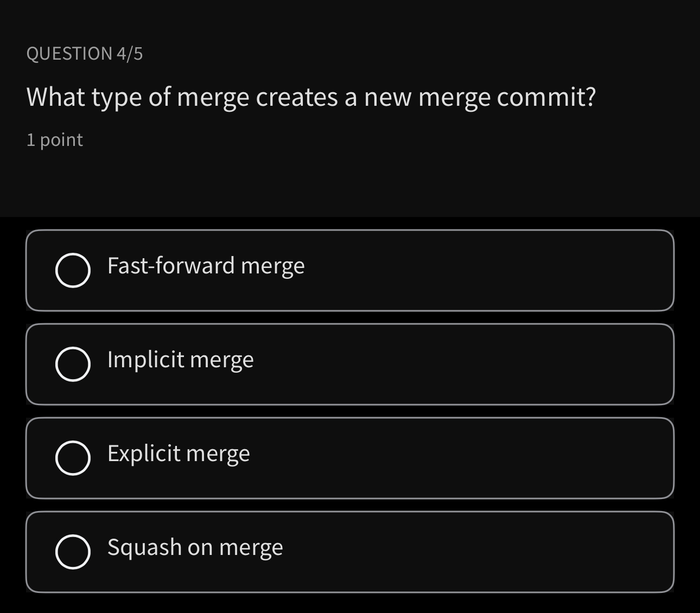Image resolution: width=700 pixels, height=613 pixels.
Task: Click the radio circle next to Explicit merge
Action: tap(73, 458)
